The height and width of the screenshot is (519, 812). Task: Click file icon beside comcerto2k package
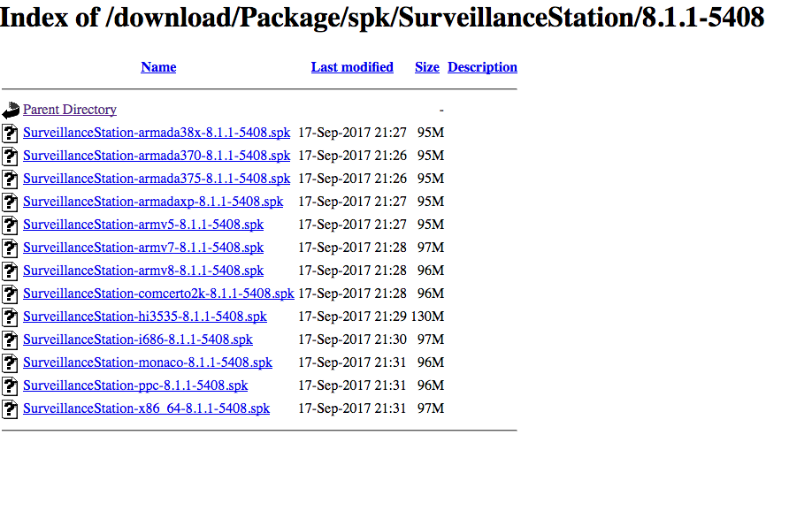(11, 294)
